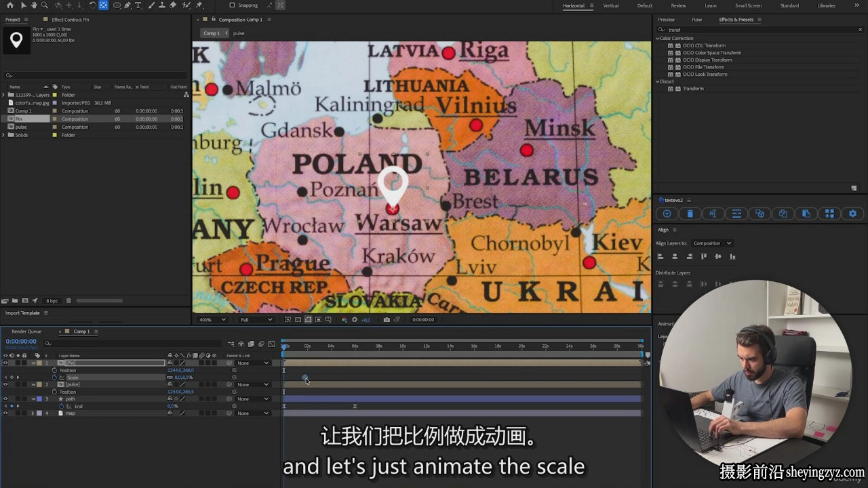Image resolution: width=868 pixels, height=488 pixels.
Task: Open graph editor icon in timeline
Action: pyautogui.click(x=272, y=344)
